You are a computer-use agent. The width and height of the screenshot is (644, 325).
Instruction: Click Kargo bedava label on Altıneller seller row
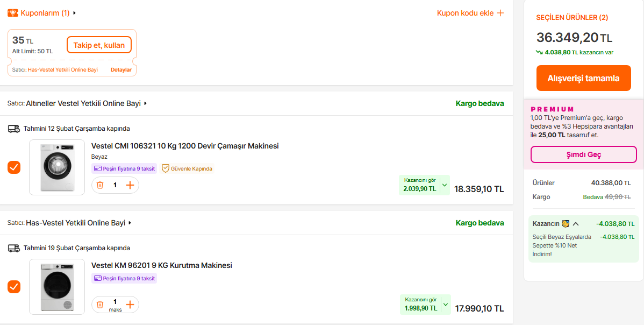click(480, 103)
